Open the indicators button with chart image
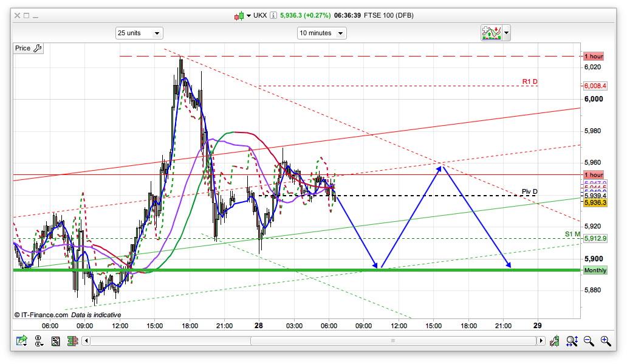The image size is (627, 364). coord(490,33)
